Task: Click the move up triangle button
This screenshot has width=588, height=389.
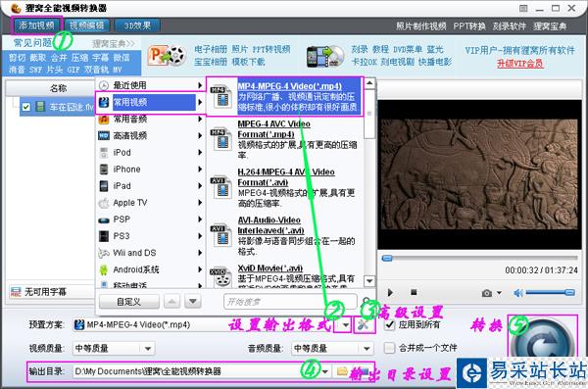Action: (x=171, y=301)
